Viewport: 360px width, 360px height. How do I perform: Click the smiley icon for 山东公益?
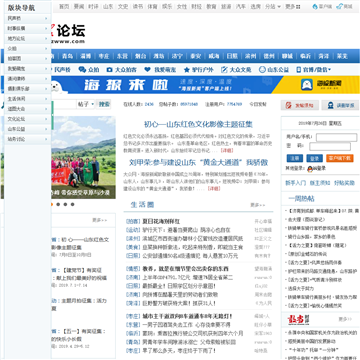[262, 70]
